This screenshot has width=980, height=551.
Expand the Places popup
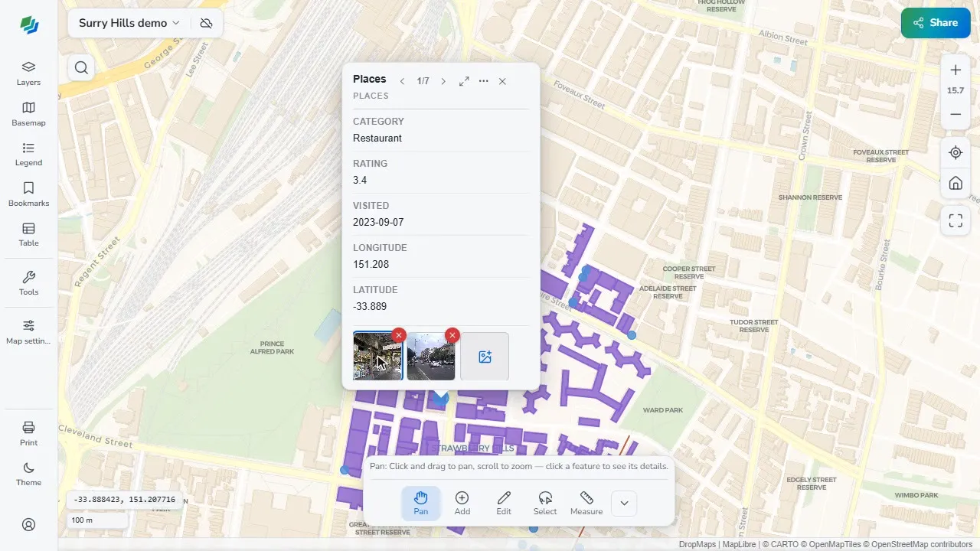coord(464,81)
